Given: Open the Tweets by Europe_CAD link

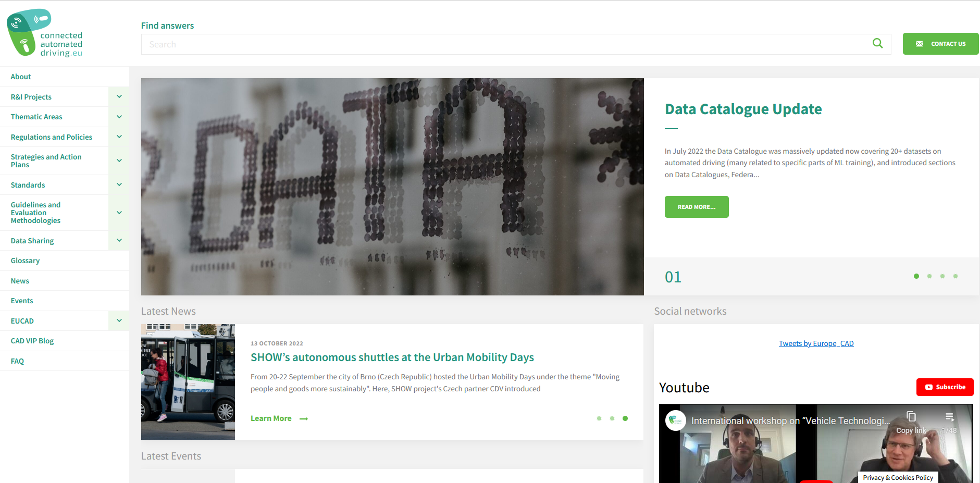Looking at the screenshot, I should tap(816, 343).
